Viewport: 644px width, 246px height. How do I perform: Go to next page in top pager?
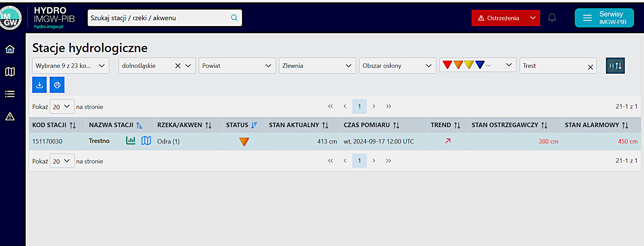click(374, 107)
